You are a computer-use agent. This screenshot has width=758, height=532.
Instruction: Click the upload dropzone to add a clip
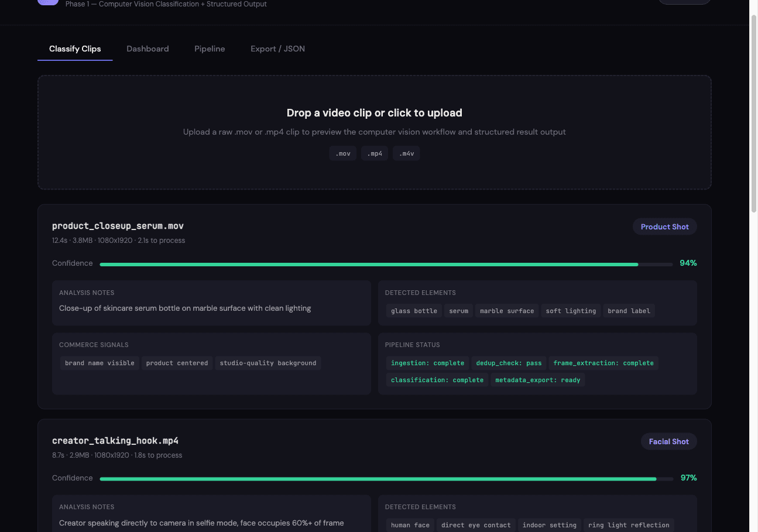point(374,132)
